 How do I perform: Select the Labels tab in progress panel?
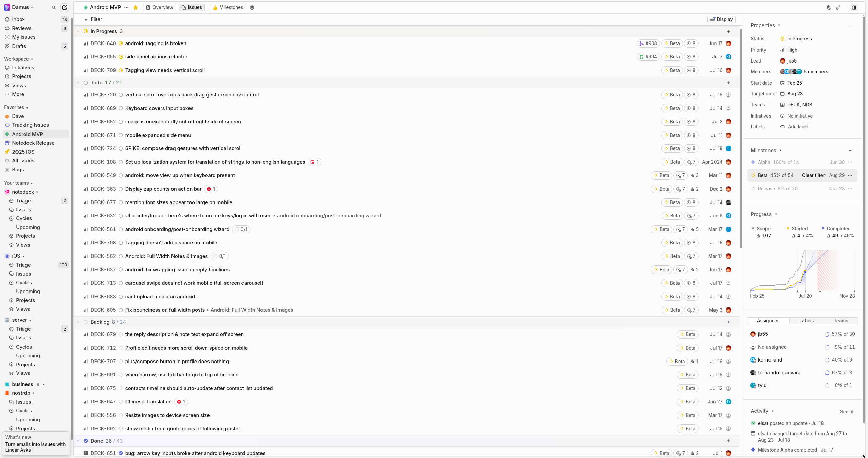click(x=807, y=321)
